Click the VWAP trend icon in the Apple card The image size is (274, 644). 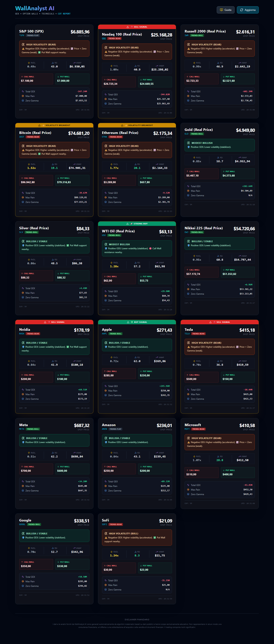[x=157, y=357]
